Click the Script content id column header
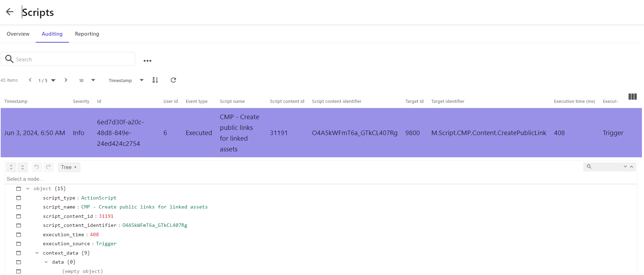644x275 pixels. (x=287, y=101)
